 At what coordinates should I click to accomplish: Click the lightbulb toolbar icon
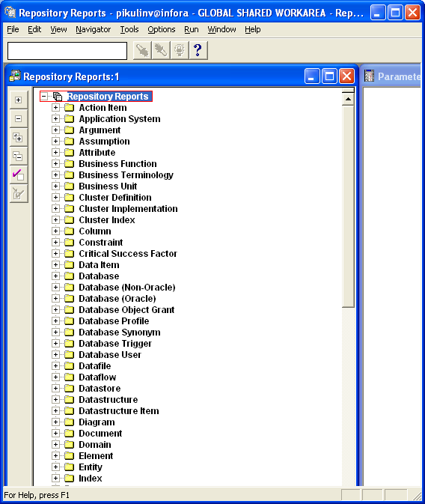(180, 50)
